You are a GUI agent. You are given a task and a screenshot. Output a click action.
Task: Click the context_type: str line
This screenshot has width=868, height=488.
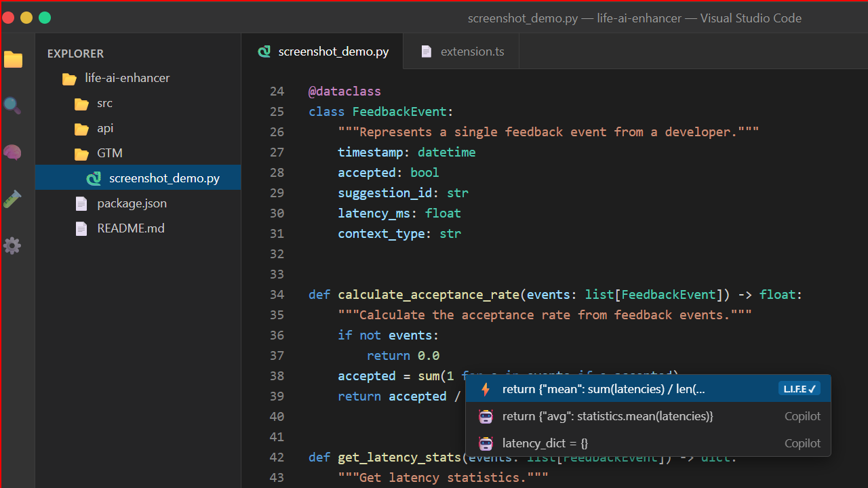click(x=399, y=234)
